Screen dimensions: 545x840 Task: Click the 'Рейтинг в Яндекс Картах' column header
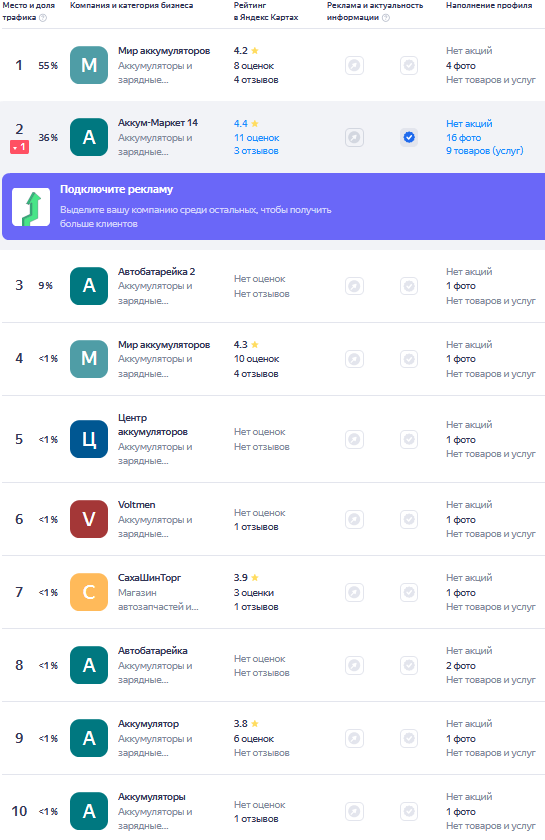click(x=266, y=11)
